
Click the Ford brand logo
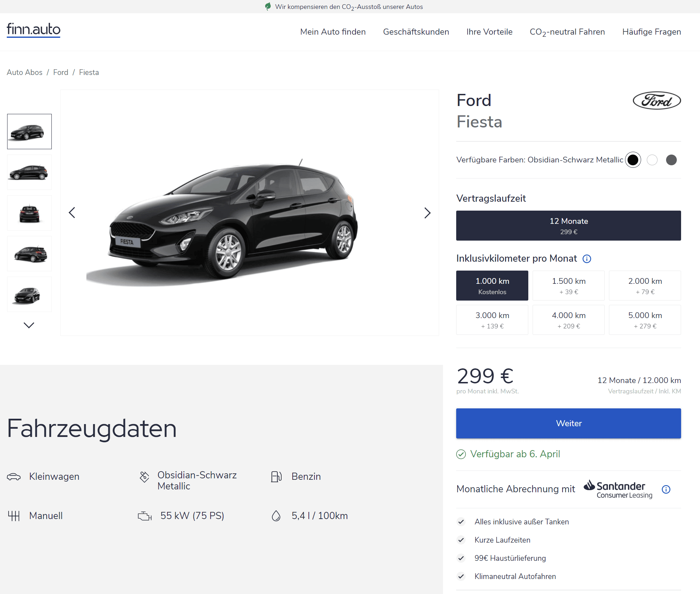(x=656, y=101)
